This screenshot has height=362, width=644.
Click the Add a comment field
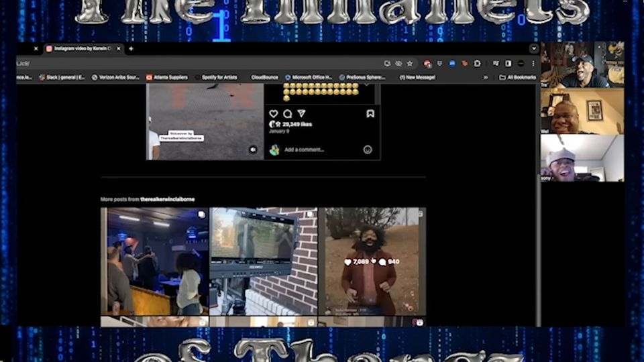(x=304, y=149)
